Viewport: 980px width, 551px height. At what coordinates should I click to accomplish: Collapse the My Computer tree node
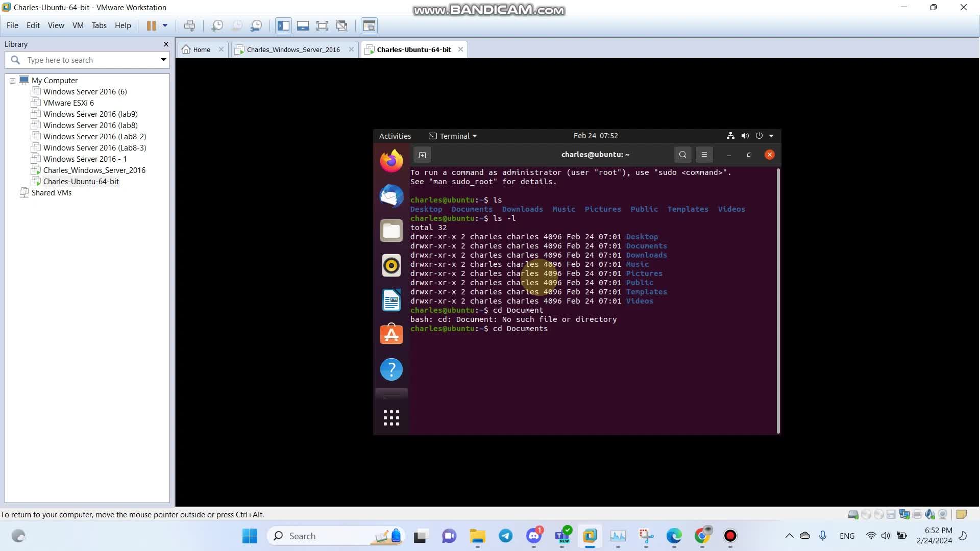coord(12,81)
